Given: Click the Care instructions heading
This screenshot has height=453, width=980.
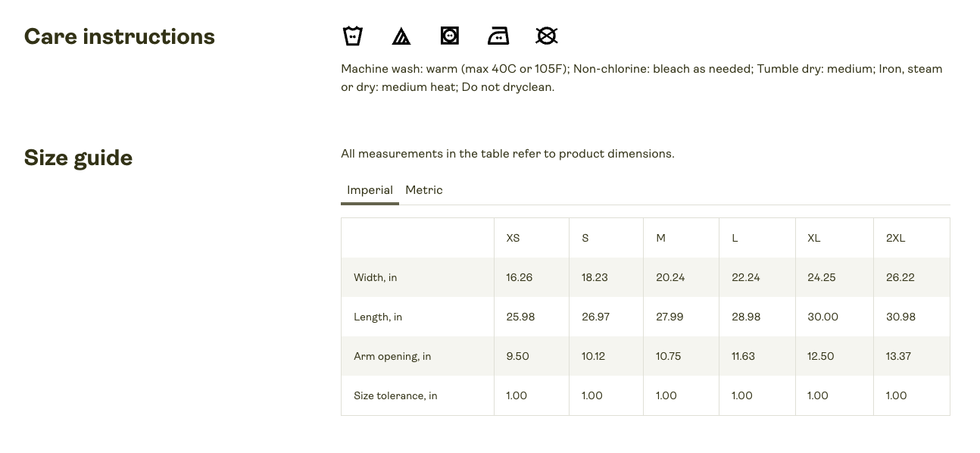Looking at the screenshot, I should 120,36.
